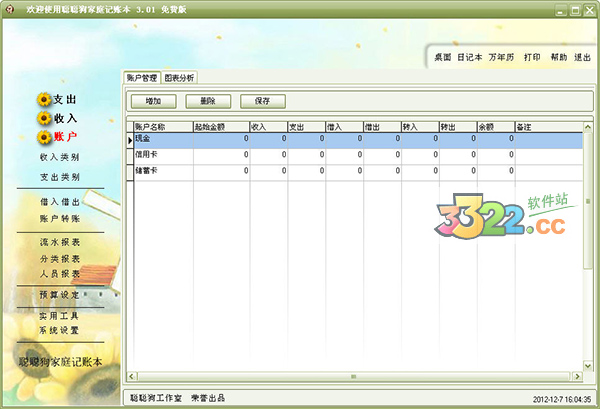
Task: Open 人员报表 personnel report
Action: [59, 274]
